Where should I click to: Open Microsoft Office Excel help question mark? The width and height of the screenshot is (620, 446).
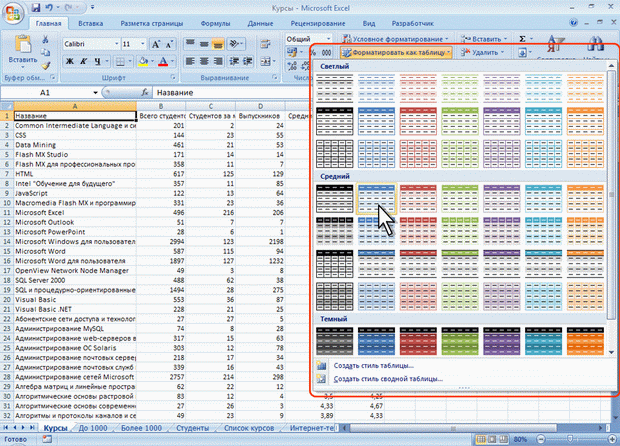coord(574,23)
